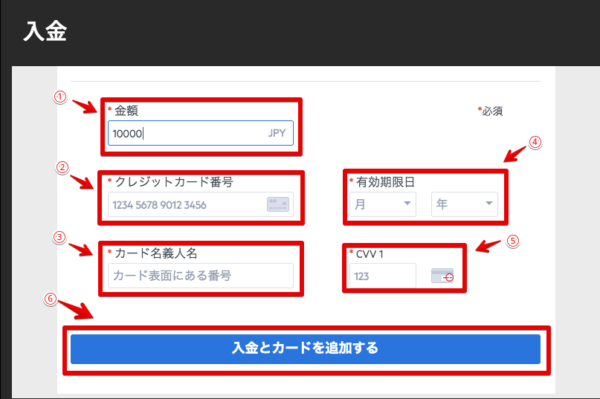This screenshot has width=600, height=399.
Task: Open the 年 year dropdown
Action: 465,204
